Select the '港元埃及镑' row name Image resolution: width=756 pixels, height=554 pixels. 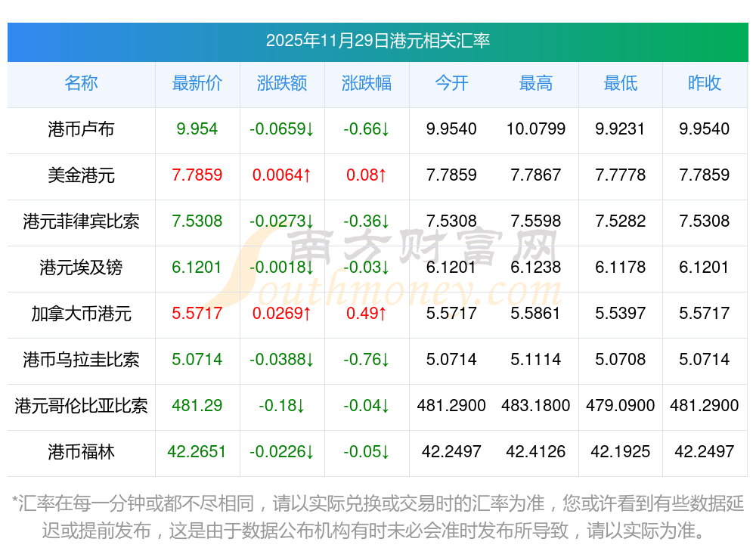point(81,268)
